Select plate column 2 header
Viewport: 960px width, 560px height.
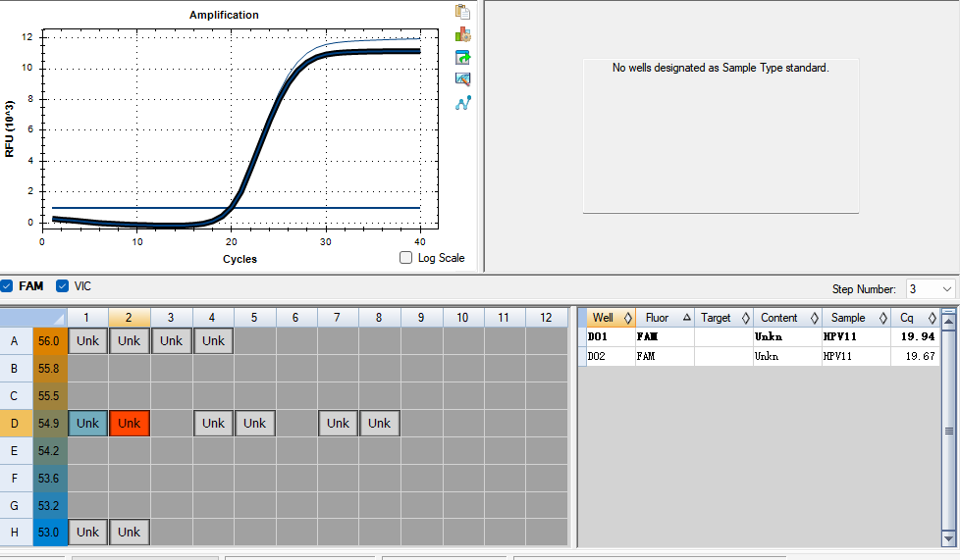click(130, 318)
